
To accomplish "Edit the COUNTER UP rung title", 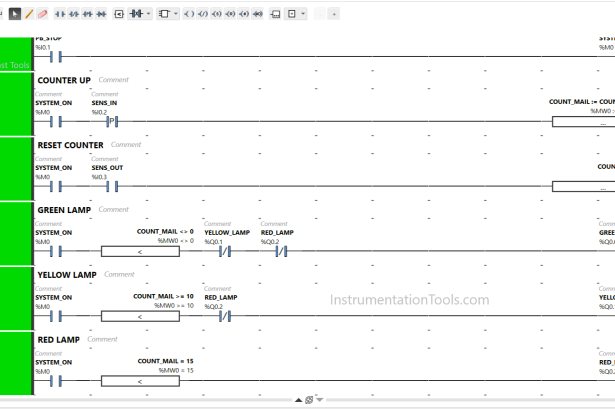I will coord(64,80).
